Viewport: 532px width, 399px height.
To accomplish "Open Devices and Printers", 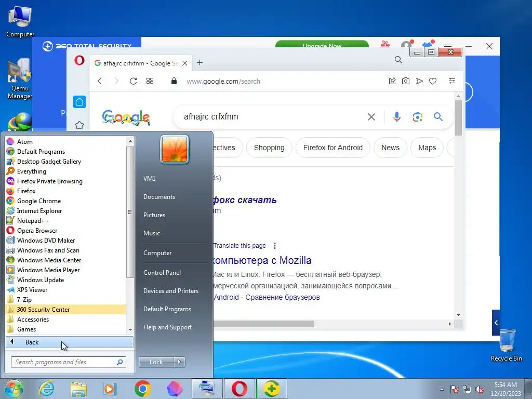I will 170,291.
